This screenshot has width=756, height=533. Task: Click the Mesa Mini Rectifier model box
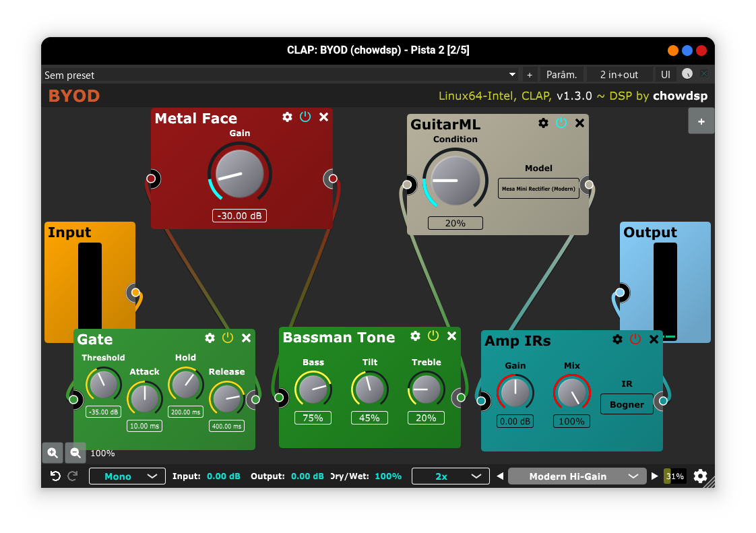coord(538,189)
